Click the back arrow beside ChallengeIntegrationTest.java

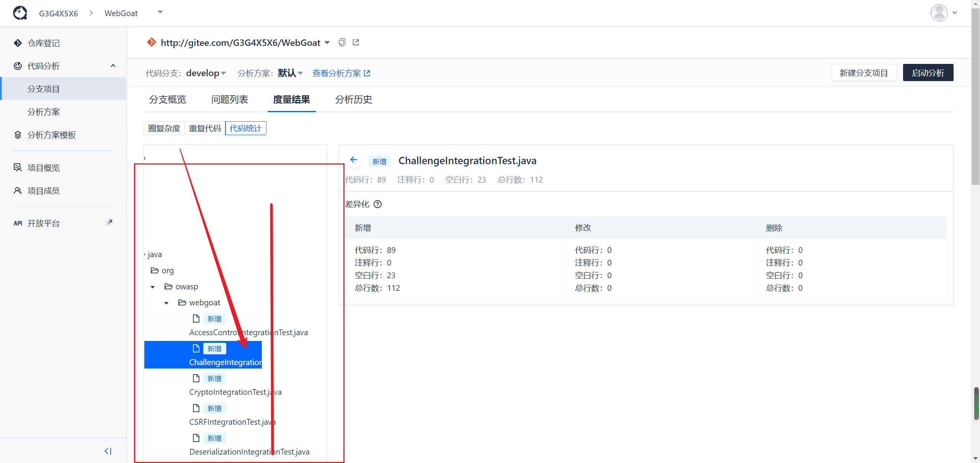point(353,160)
